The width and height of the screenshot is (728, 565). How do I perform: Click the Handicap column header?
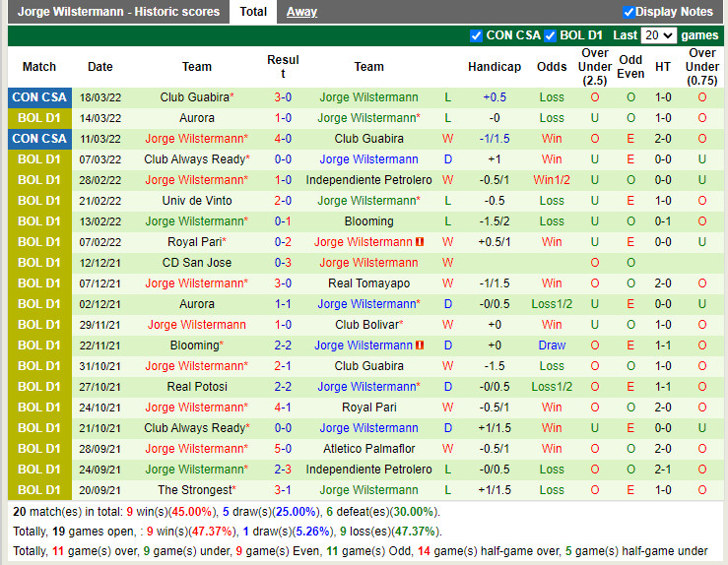pos(494,67)
